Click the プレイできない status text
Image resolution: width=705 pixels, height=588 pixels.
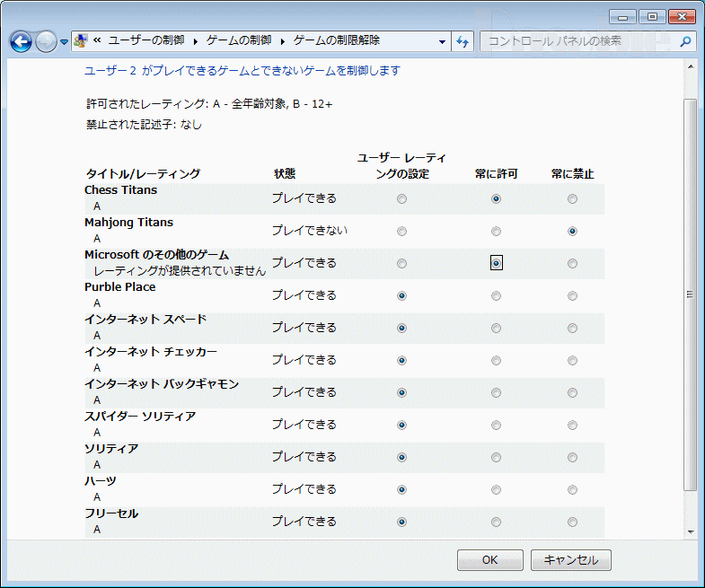pos(310,231)
